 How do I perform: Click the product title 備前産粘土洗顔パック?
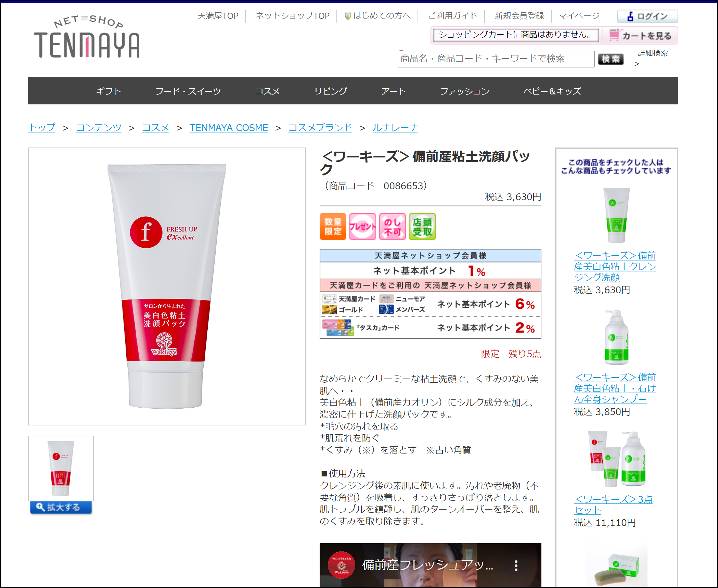tap(425, 163)
